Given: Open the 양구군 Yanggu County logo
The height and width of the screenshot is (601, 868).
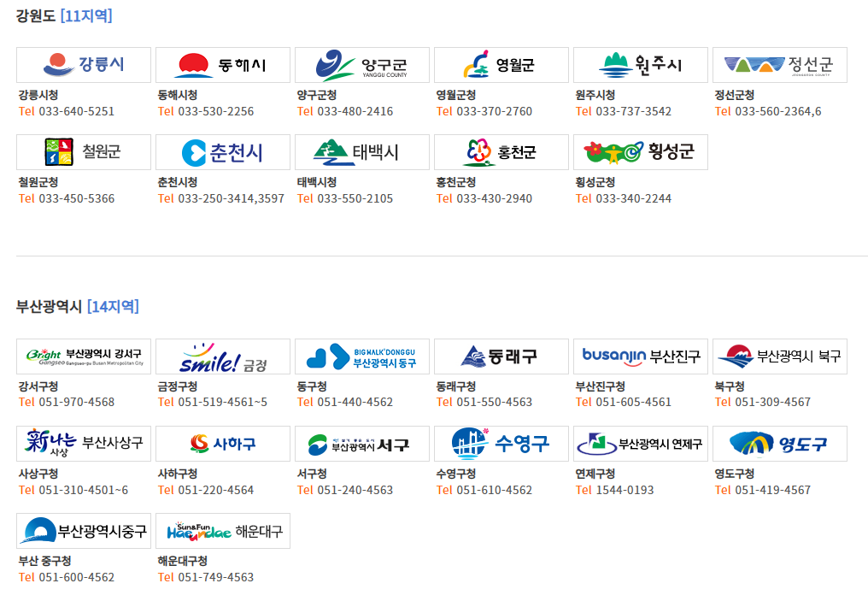Looking at the screenshot, I should click(x=362, y=65).
